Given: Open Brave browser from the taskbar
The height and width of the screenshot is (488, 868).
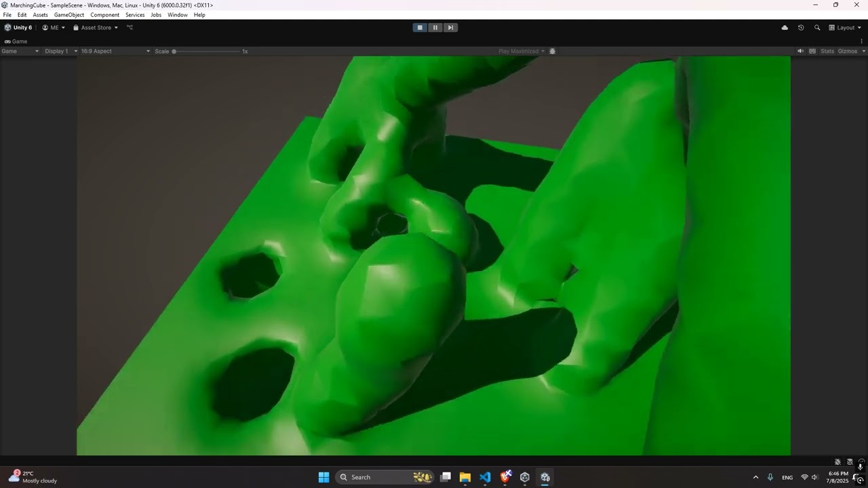Looking at the screenshot, I should 505,477.
